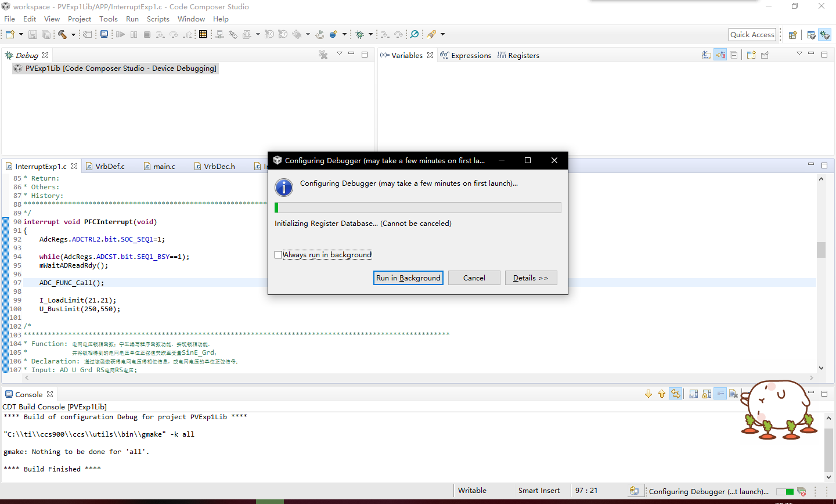Click the status bar progress view icon

tap(802, 491)
